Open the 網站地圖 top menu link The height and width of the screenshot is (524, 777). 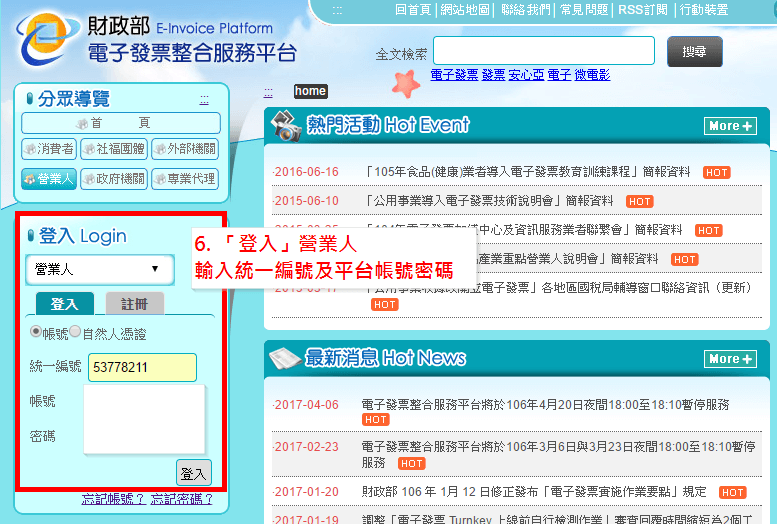tap(465, 9)
